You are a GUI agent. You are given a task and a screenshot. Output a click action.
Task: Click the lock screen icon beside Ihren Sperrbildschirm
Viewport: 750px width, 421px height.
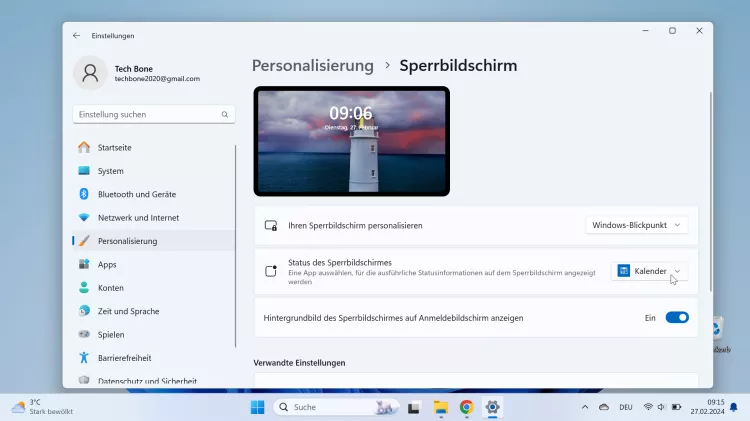271,225
